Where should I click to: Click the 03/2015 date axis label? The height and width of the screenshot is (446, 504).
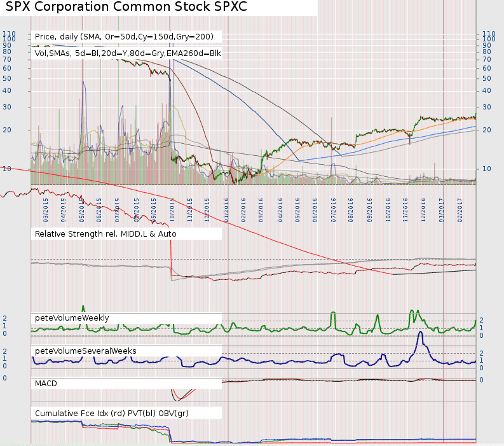(46, 210)
